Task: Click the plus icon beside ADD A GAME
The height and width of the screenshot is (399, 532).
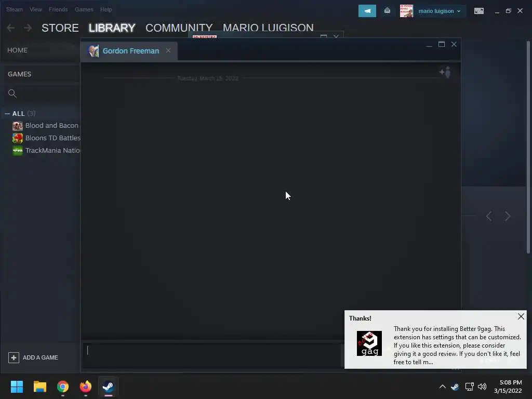Action: 14,357
